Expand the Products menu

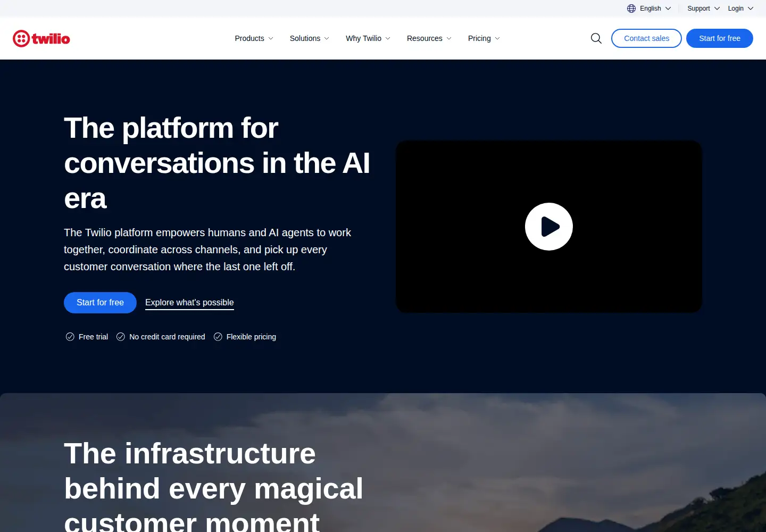pyautogui.click(x=254, y=38)
